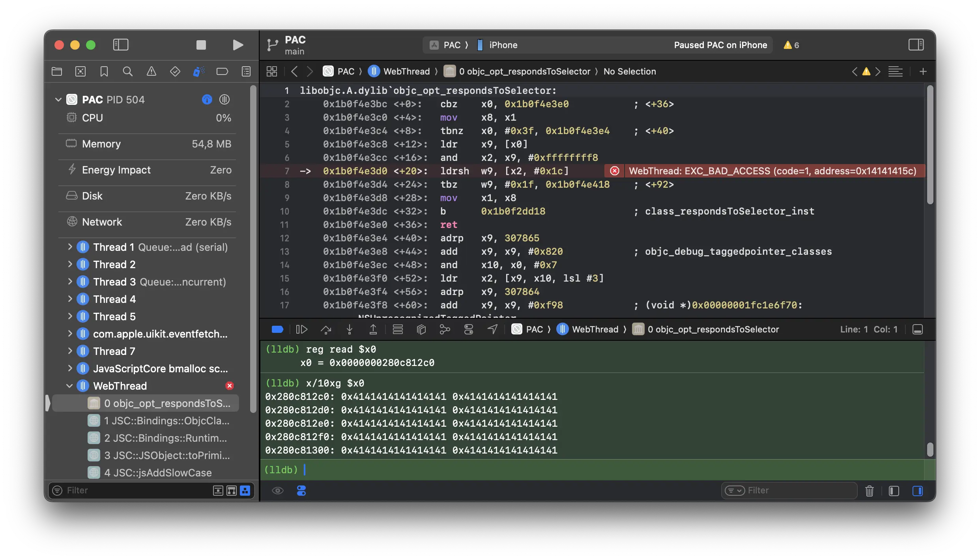
Task: Select the Breakpoint navigator tab
Action: (222, 71)
